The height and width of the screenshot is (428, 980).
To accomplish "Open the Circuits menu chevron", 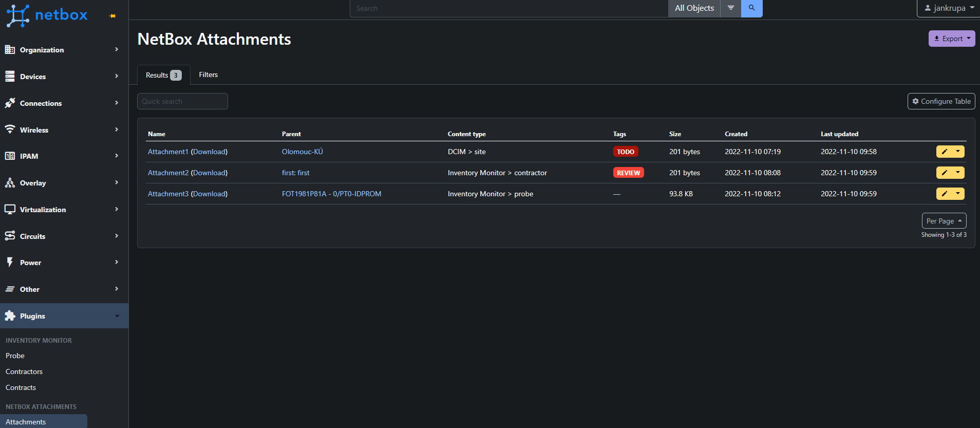I will (117, 236).
